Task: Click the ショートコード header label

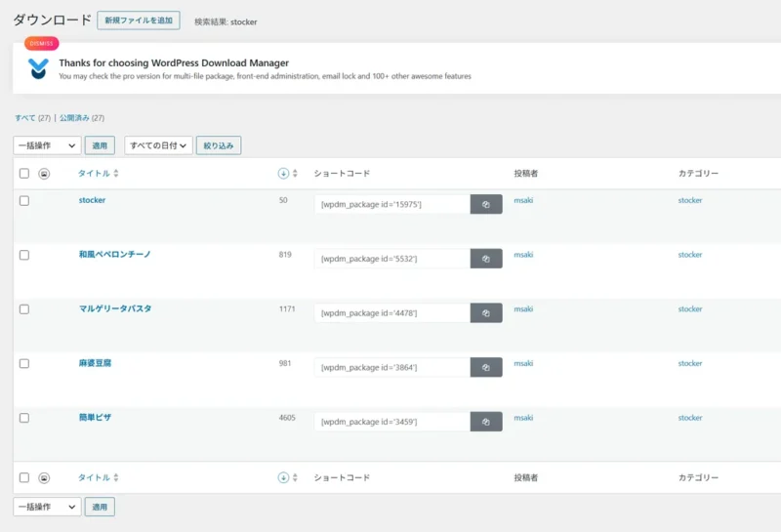Action: coord(342,174)
